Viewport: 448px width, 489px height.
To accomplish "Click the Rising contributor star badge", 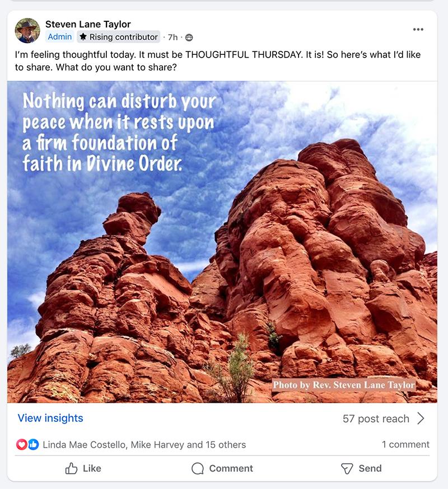I will click(x=119, y=37).
